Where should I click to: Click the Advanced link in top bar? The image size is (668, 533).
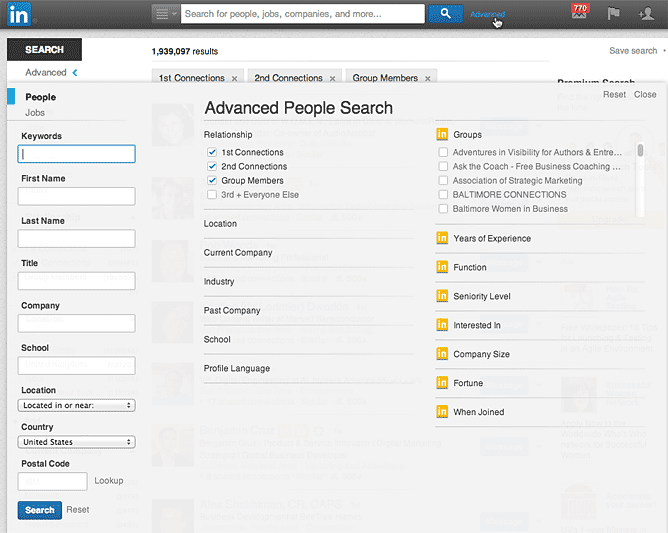pos(487,14)
